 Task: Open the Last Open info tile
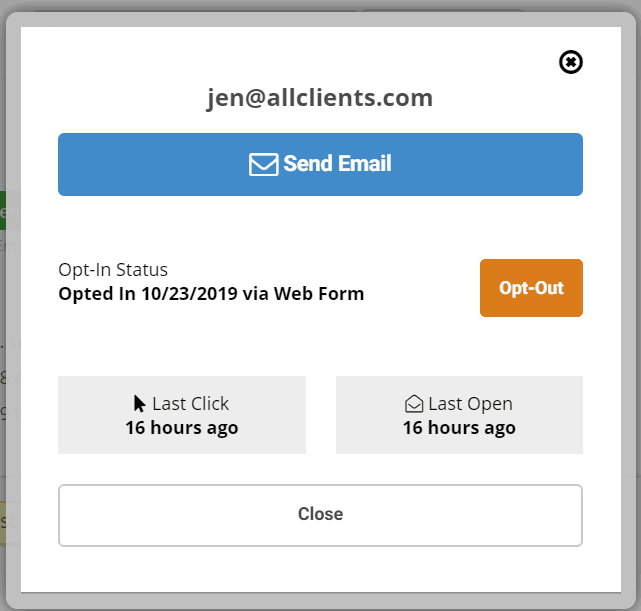click(x=459, y=415)
